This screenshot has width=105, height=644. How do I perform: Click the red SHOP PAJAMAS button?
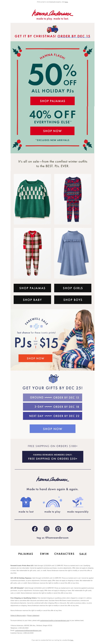(x=52, y=101)
